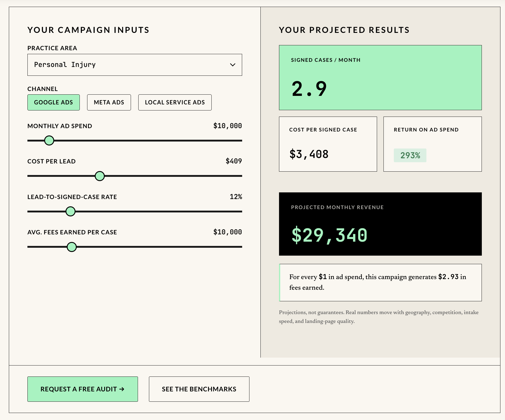Click See the Benchmarks button
Viewport: 505px width, 420px height.
pos(199,389)
